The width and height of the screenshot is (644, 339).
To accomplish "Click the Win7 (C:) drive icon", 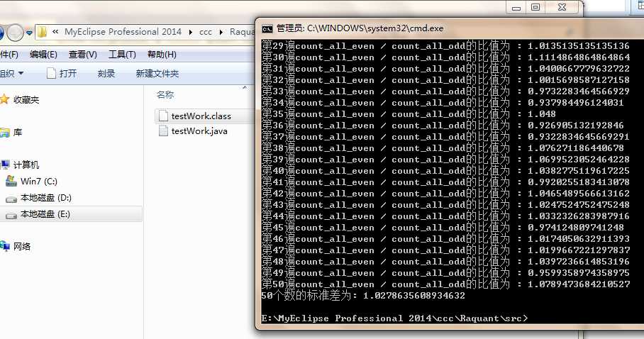I will pyautogui.click(x=11, y=181).
